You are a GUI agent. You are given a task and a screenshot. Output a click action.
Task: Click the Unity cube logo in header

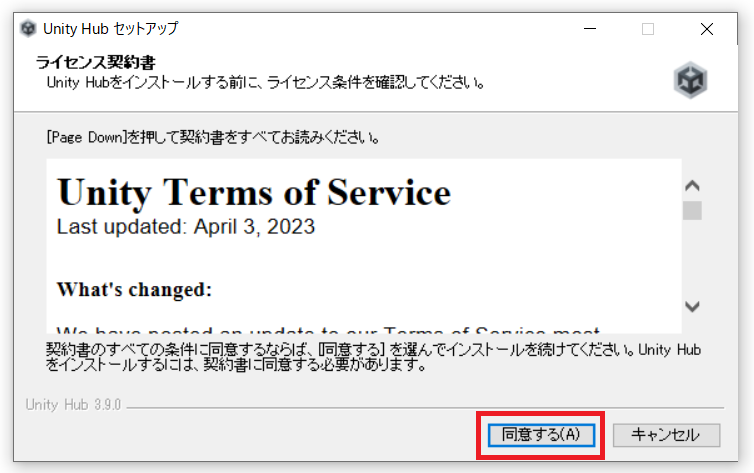[690, 80]
